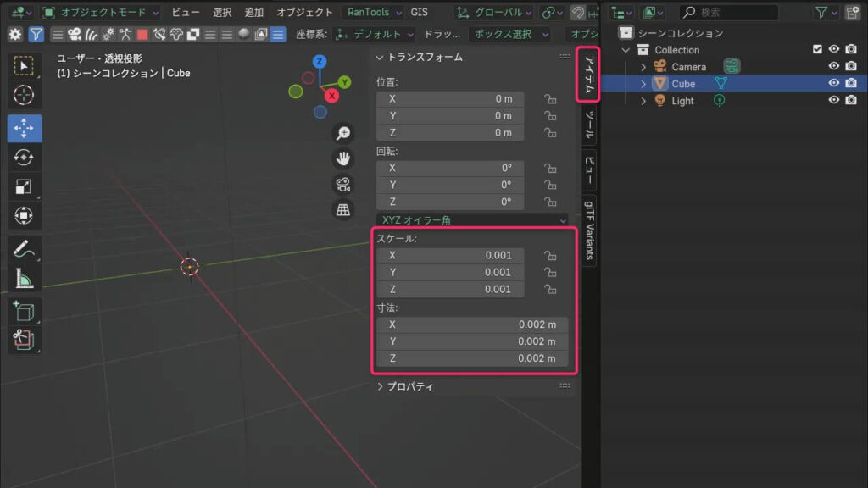The image size is (868, 488).
Task: Select the Add Cube tool
Action: [x=24, y=312]
